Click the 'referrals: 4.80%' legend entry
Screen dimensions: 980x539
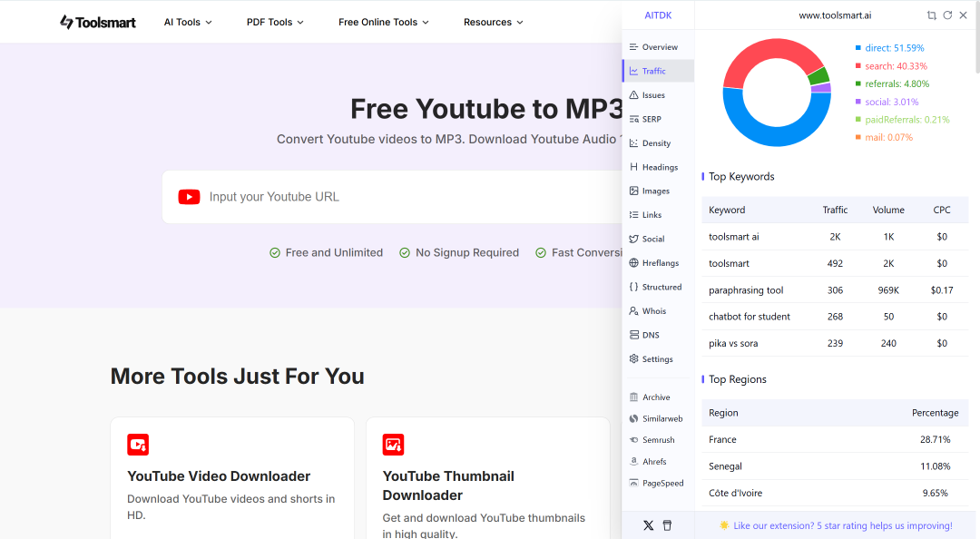893,83
